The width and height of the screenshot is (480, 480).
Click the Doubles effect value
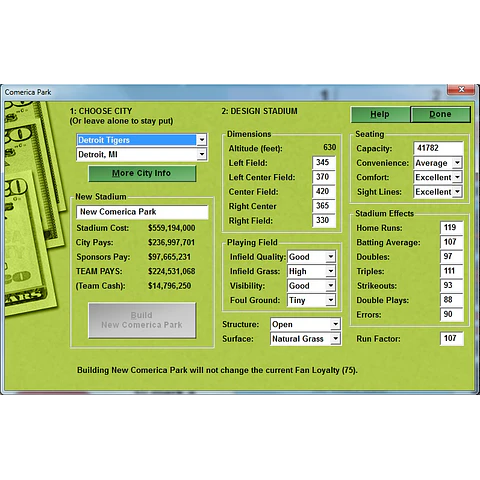[451, 256]
